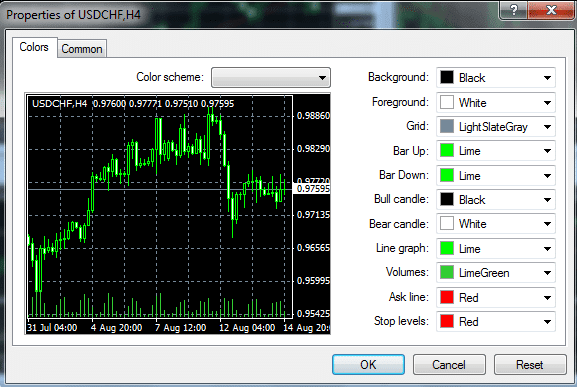This screenshot has width=577, height=387.
Task: Expand the Bar Down color dropdown arrow
Action: (547, 175)
